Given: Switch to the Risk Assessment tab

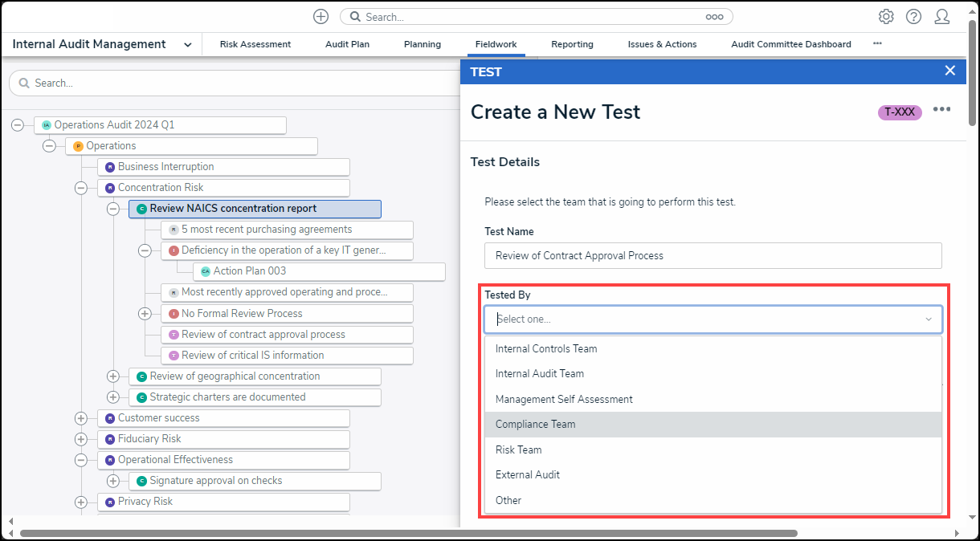Looking at the screenshot, I should [x=255, y=44].
